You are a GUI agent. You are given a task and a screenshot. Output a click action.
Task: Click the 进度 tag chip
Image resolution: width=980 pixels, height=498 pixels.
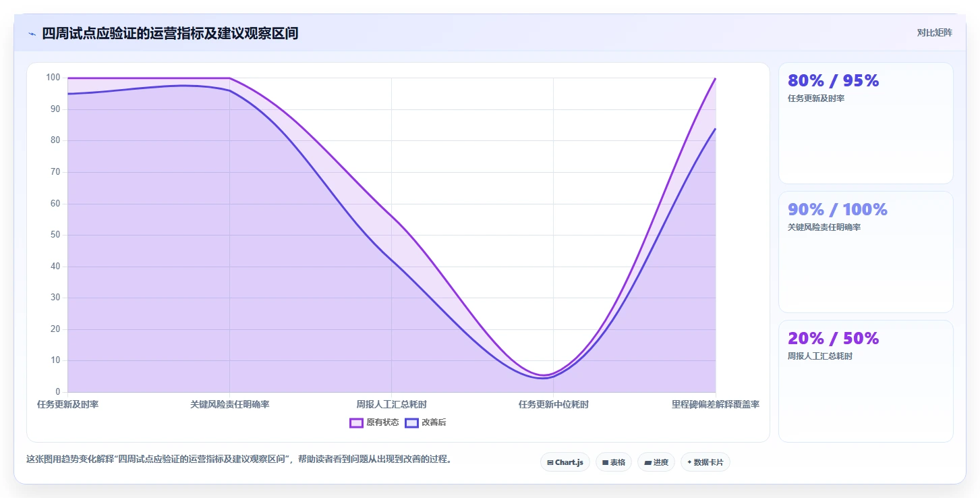point(656,462)
